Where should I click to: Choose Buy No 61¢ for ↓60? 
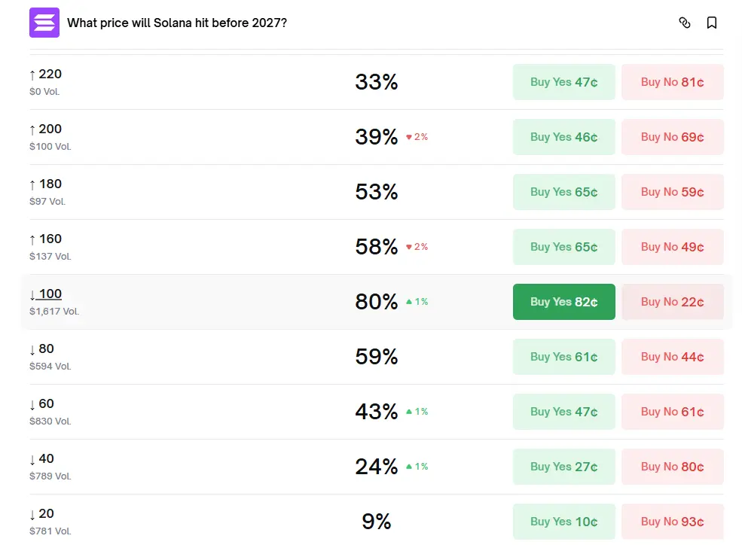[x=672, y=412]
